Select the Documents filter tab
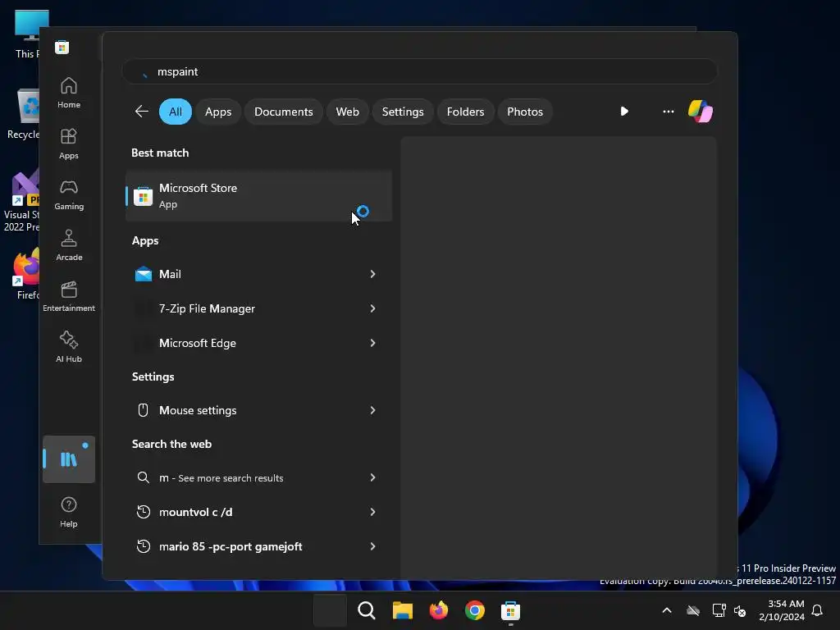Screen dimensions: 840x630 [x=283, y=112]
